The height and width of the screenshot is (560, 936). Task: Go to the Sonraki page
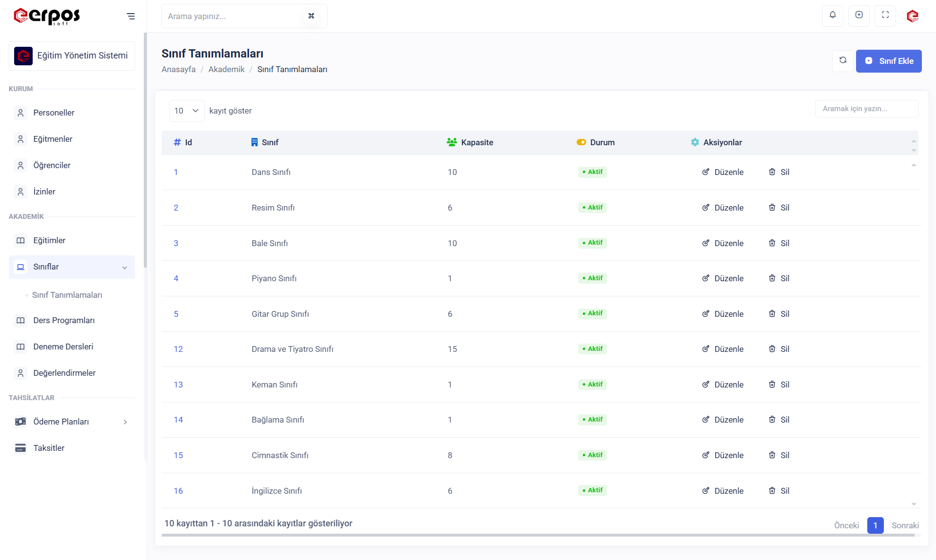coord(905,525)
